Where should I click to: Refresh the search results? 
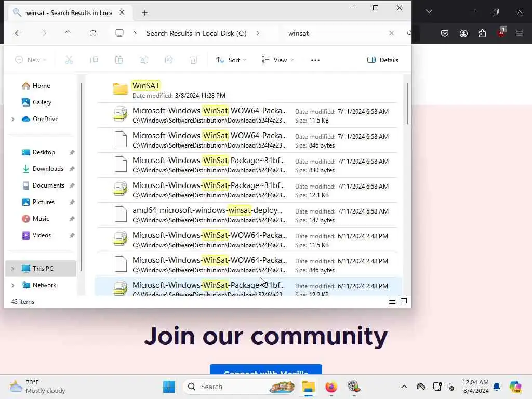click(93, 33)
